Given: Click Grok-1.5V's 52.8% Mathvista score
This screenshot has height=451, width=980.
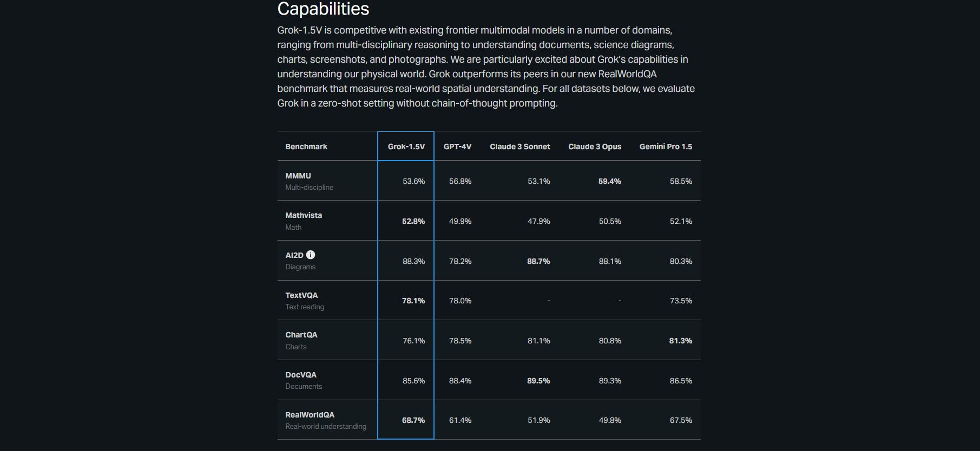Looking at the screenshot, I should pyautogui.click(x=413, y=221).
